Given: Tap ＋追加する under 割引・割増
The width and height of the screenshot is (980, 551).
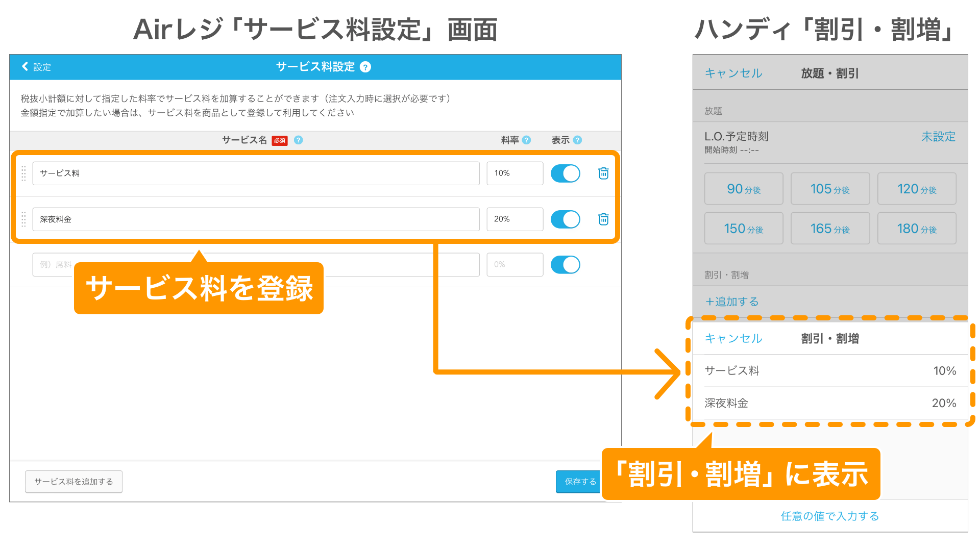Looking at the screenshot, I should click(732, 302).
